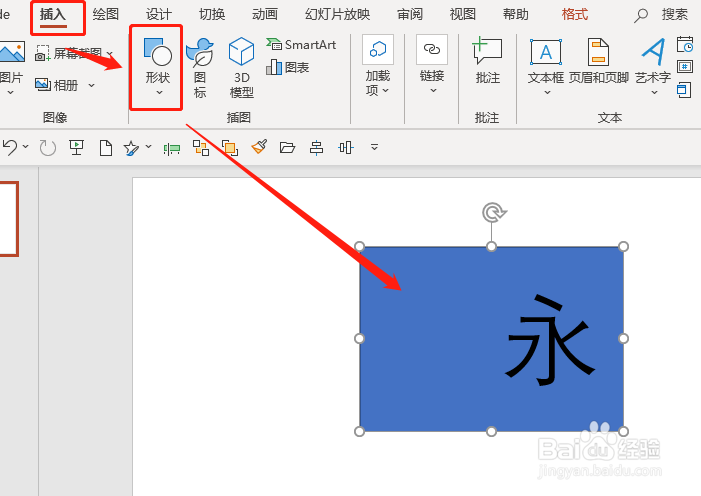Expand the 艺术字 dropdown chevron
This screenshot has width=701, height=496.
(654, 93)
